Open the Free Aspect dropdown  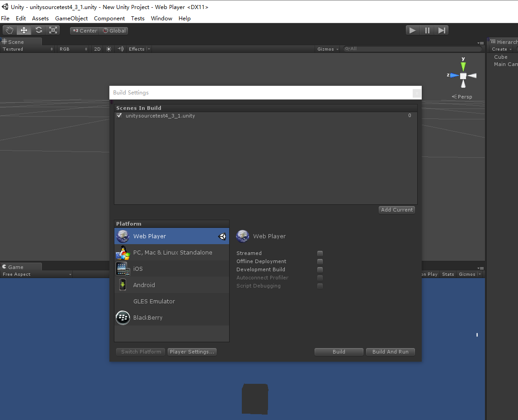click(36, 274)
